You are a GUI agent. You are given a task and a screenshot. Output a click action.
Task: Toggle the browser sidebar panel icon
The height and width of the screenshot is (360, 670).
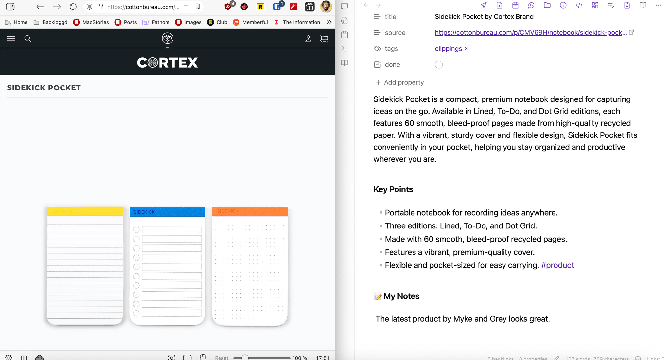(x=10, y=6)
